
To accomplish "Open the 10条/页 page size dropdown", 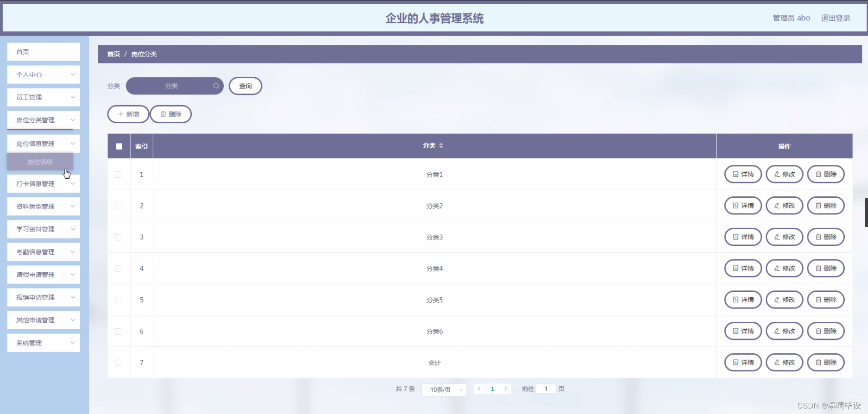I will click(x=444, y=390).
